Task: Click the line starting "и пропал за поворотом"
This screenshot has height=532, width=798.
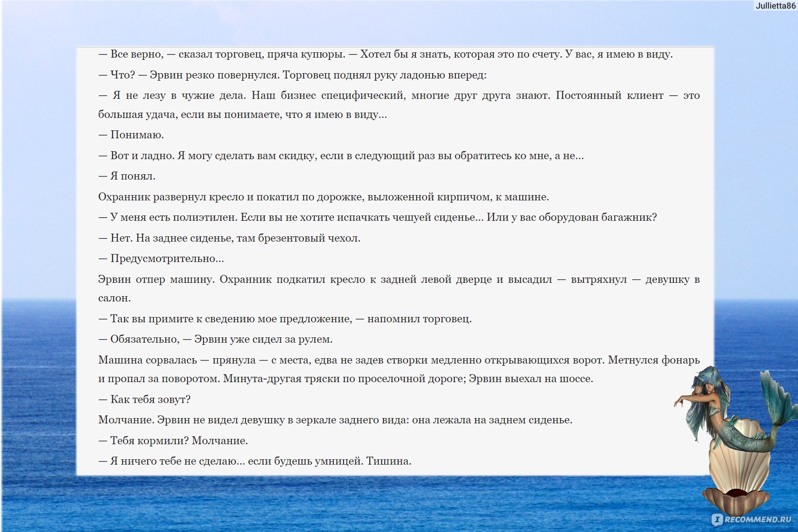Action: [346, 379]
